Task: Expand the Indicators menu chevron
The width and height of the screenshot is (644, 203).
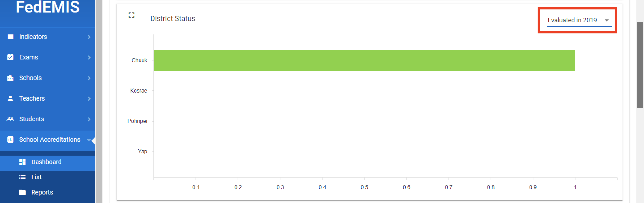Action: pyautogui.click(x=89, y=37)
